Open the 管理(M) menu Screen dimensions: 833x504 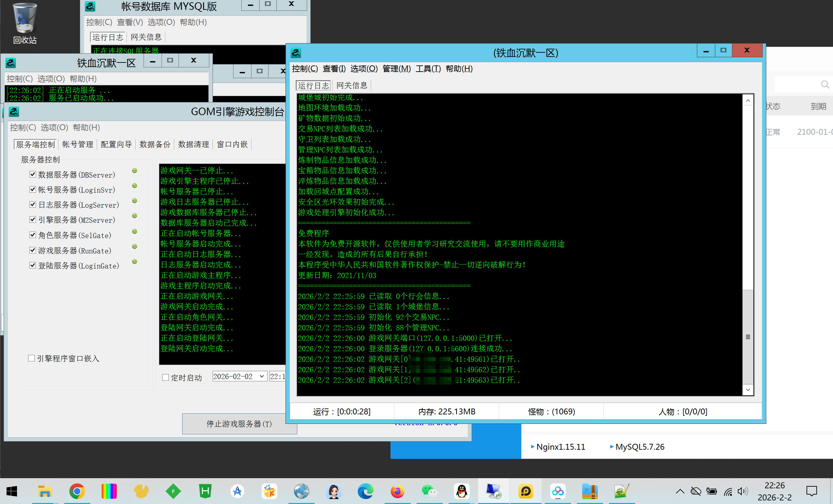[x=396, y=69]
